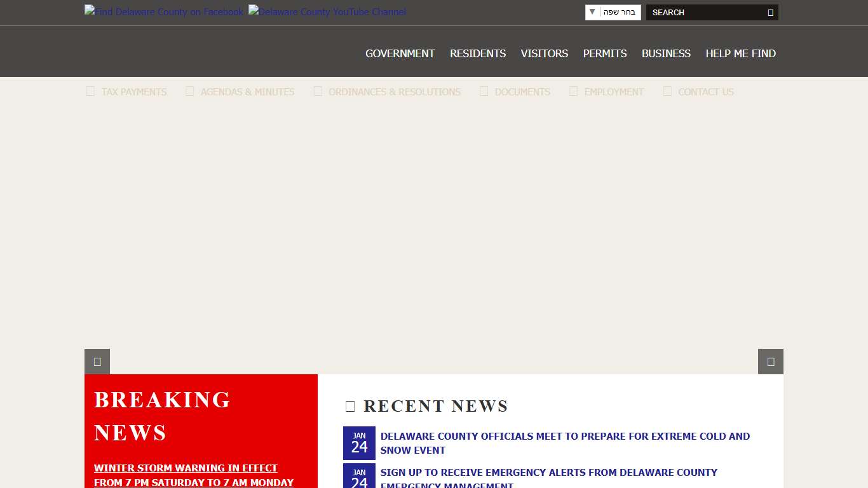
Task: Open the Business navigation item
Action: (665, 53)
